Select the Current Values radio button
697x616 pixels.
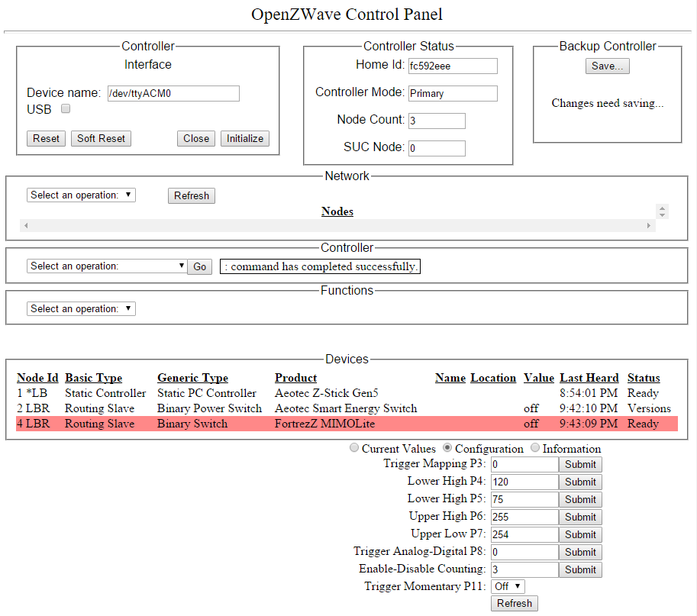[x=353, y=447]
